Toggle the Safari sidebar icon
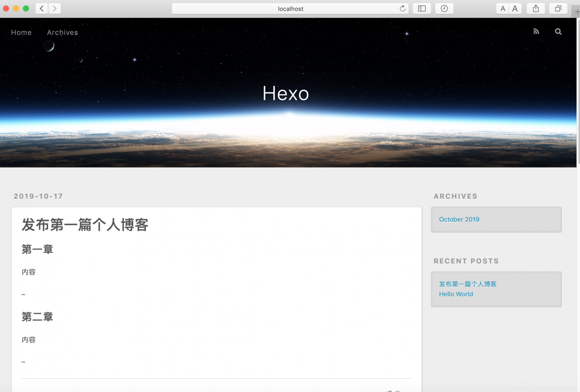Screen dimensions: 580x392 (421, 8)
